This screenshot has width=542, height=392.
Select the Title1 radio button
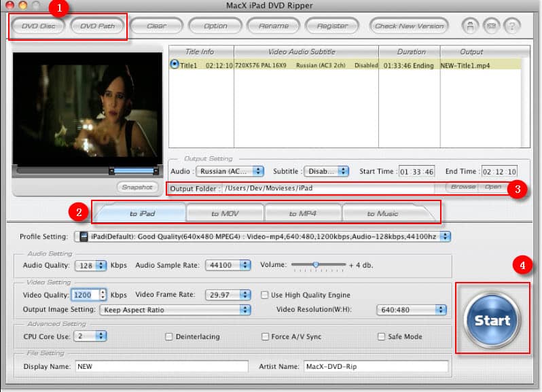pos(175,65)
